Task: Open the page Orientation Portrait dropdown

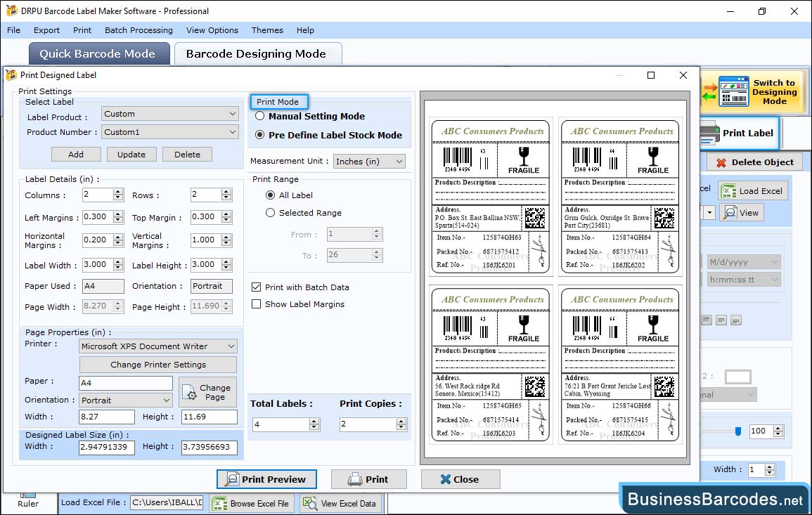Action: click(126, 400)
